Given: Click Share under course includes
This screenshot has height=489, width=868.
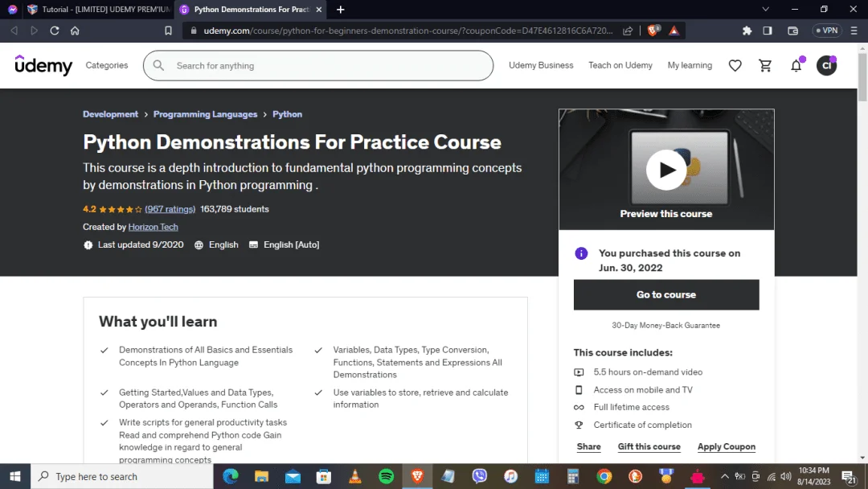Looking at the screenshot, I should pos(588,446).
